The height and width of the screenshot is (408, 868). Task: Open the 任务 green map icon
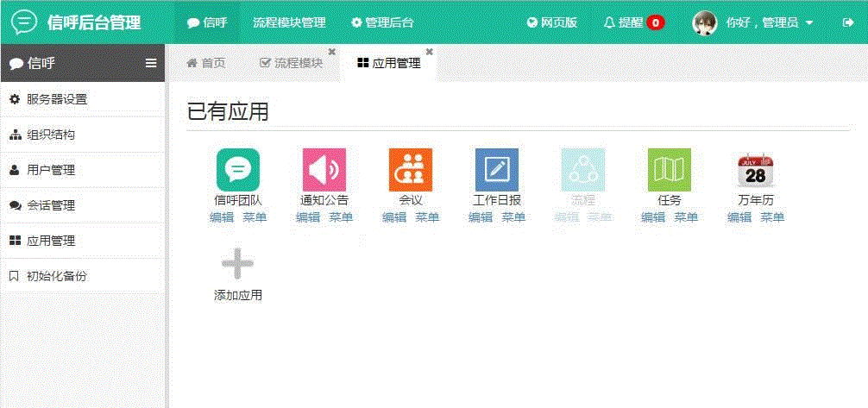[x=670, y=170]
